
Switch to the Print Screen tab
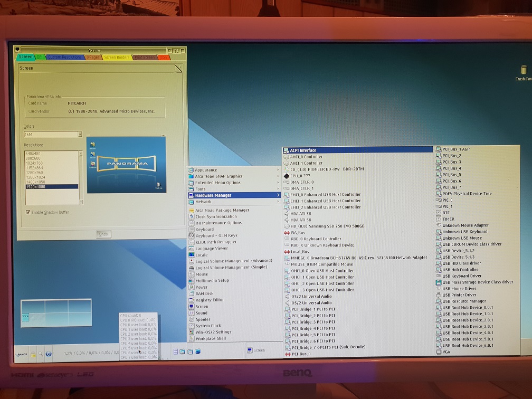(145, 58)
